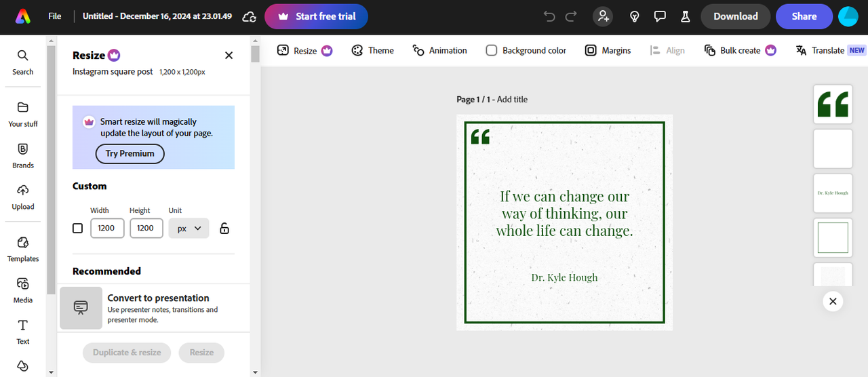868x377 pixels.
Task: Open the Text panel
Action: [x=22, y=332]
